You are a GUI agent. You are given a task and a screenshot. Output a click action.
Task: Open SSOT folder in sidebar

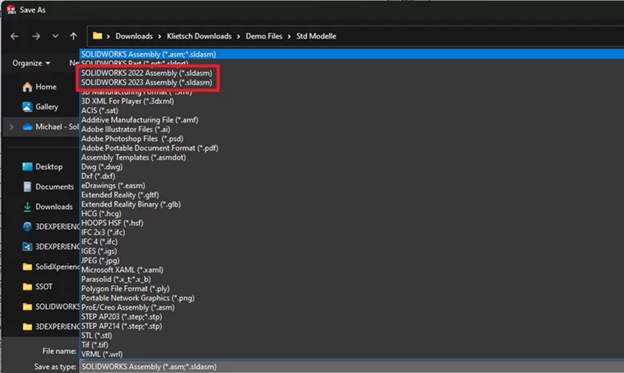tap(38, 287)
